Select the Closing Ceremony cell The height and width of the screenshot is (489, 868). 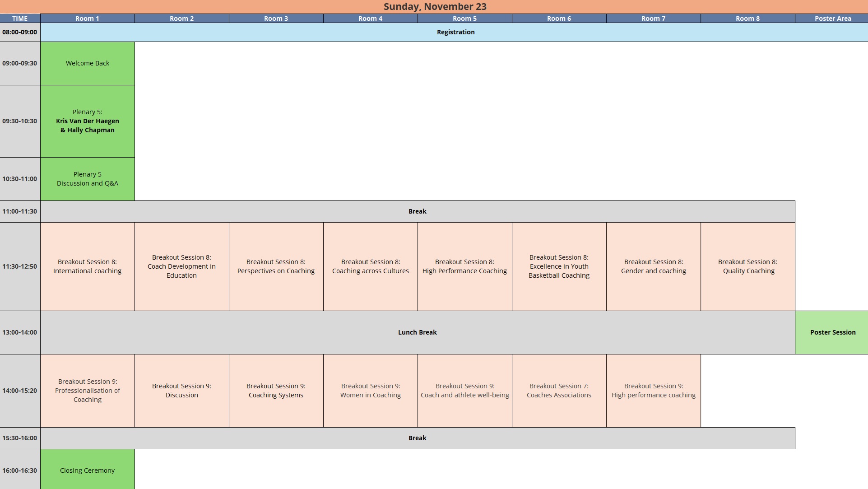88,470
